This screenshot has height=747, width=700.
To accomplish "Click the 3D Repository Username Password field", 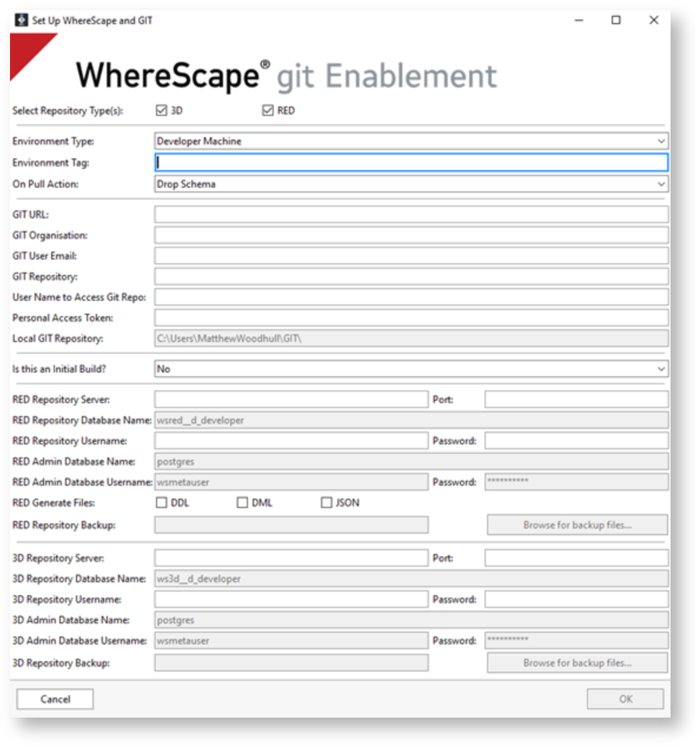I will point(576,599).
